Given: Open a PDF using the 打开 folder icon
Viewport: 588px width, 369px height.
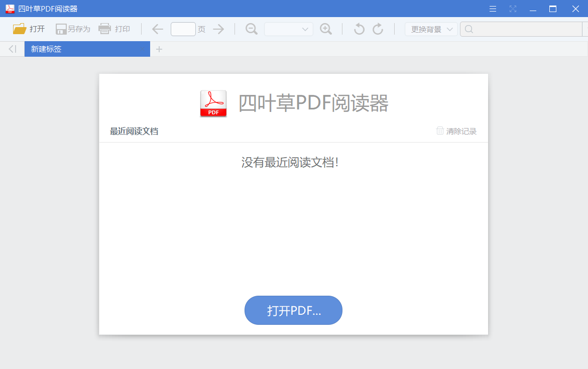Looking at the screenshot, I should 20,29.
